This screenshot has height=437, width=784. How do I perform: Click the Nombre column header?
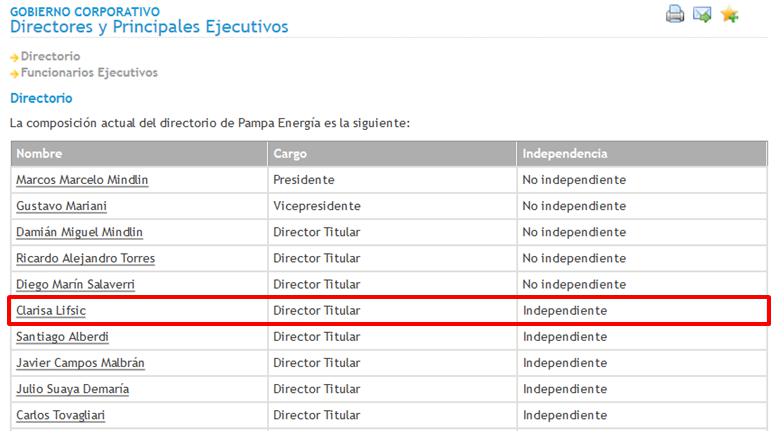pos(39,154)
